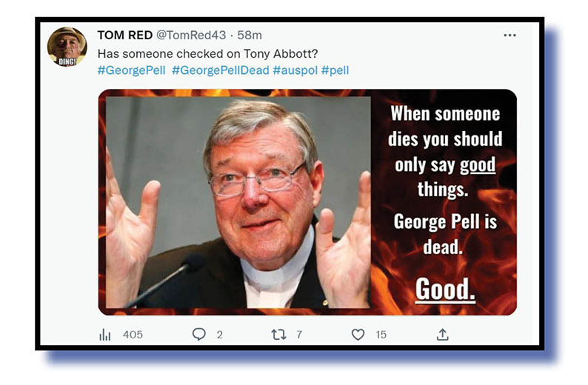Click the like count number 15
The image size is (588, 385).
click(381, 335)
